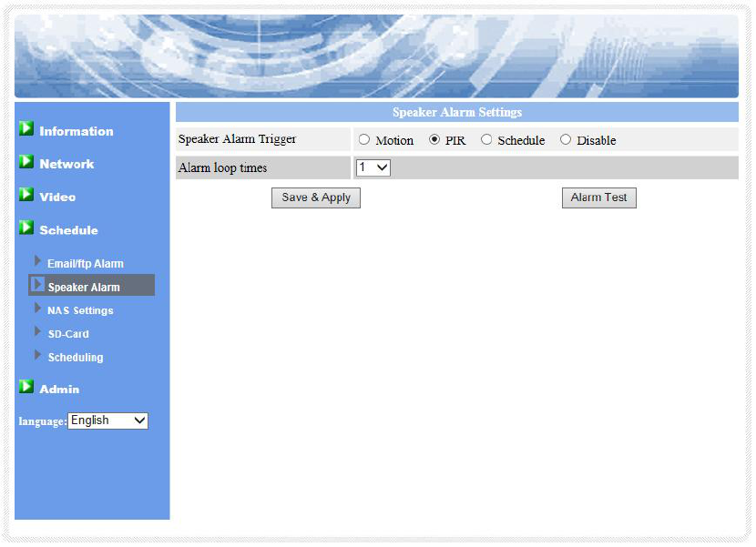Open the SD-Card page
The height and width of the screenshot is (547, 756).
pos(68,334)
